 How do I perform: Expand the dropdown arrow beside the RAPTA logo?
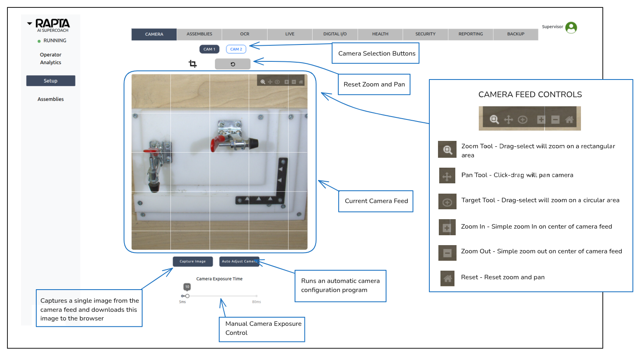click(30, 23)
